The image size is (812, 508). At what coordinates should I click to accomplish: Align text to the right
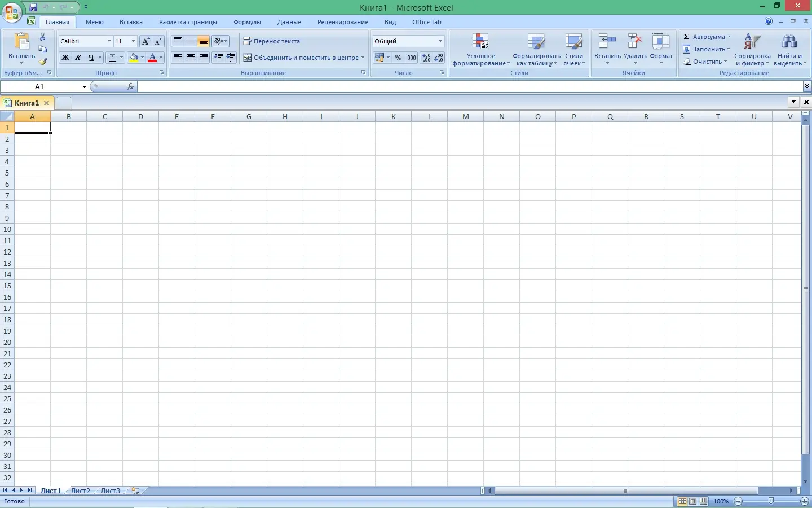[204, 58]
